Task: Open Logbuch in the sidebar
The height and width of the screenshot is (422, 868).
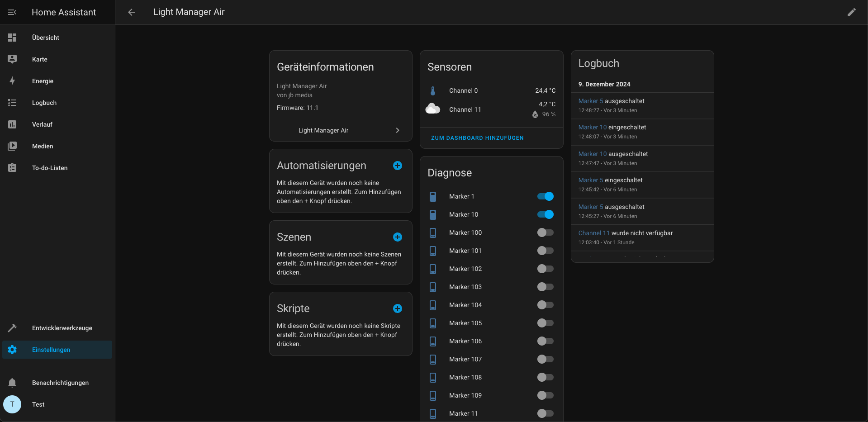Action: tap(57, 103)
